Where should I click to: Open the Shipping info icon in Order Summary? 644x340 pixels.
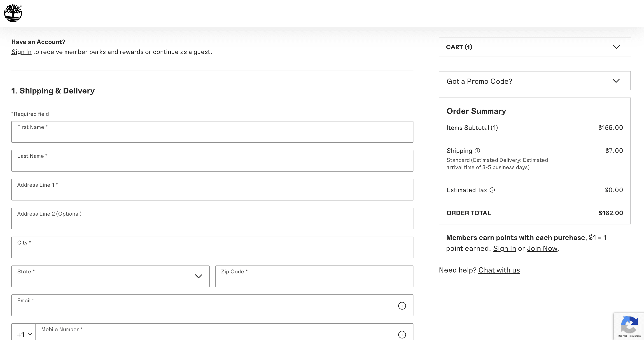pyautogui.click(x=477, y=151)
